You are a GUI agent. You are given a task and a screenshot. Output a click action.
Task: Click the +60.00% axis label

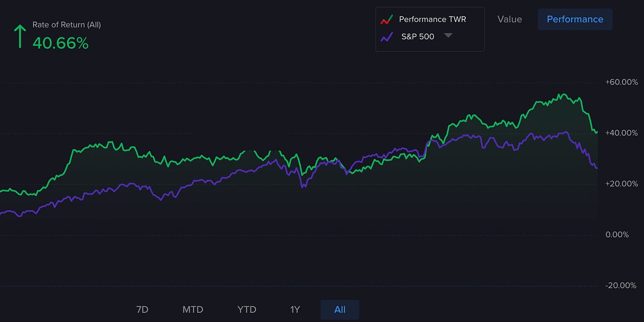click(x=623, y=82)
